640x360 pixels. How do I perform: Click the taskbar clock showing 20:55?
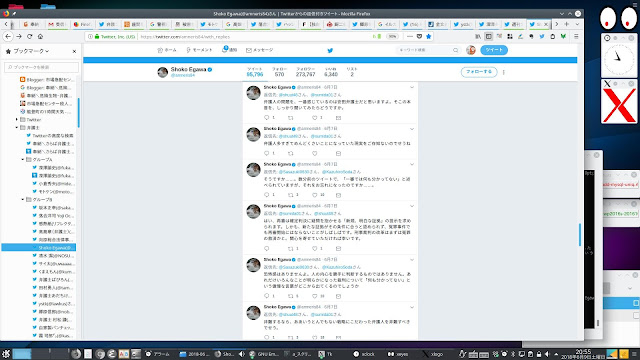tap(583, 354)
